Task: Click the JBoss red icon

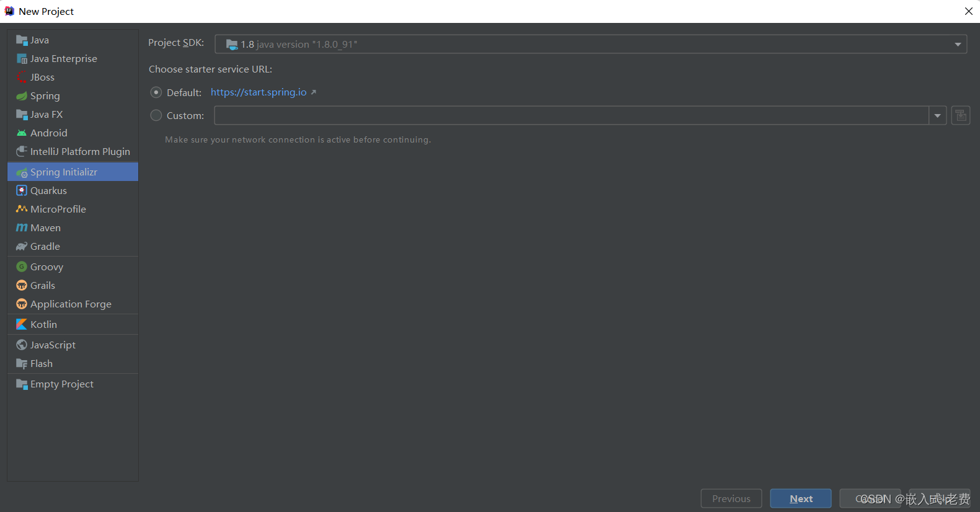Action: click(22, 77)
